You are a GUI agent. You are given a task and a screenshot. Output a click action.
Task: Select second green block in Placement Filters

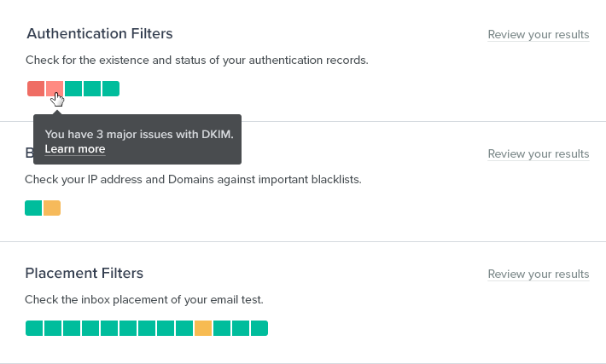(x=53, y=328)
